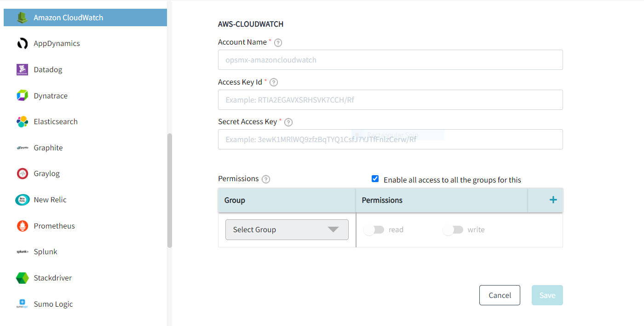
Task: Open the Sumo Logic integration
Action: click(x=22, y=303)
